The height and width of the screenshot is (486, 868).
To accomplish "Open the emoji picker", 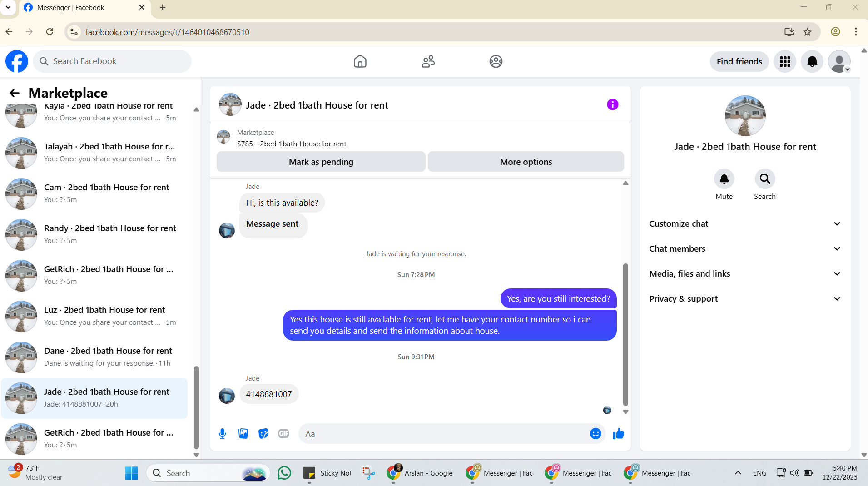I will coord(595,434).
